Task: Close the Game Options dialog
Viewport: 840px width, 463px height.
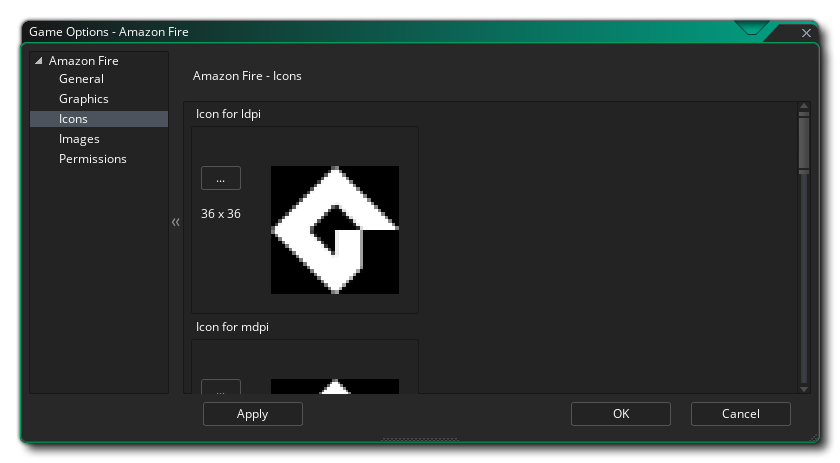Action: point(806,33)
